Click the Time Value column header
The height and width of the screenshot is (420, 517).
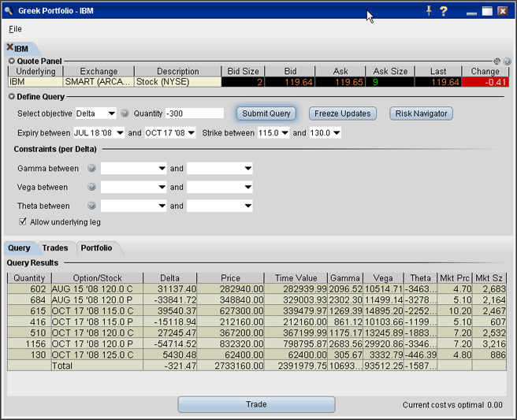pos(296,278)
